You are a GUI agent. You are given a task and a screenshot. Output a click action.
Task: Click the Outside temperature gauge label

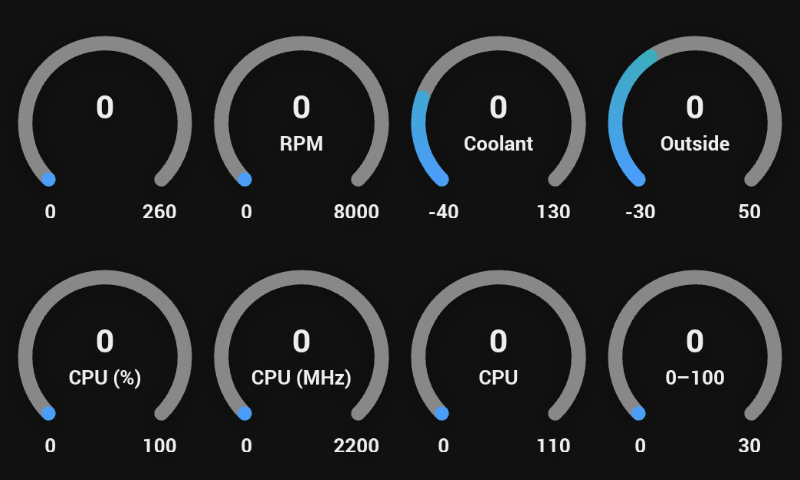pos(695,143)
